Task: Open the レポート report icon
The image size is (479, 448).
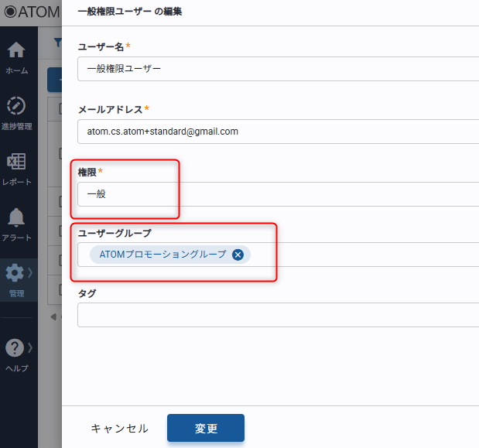Action: pos(16,162)
